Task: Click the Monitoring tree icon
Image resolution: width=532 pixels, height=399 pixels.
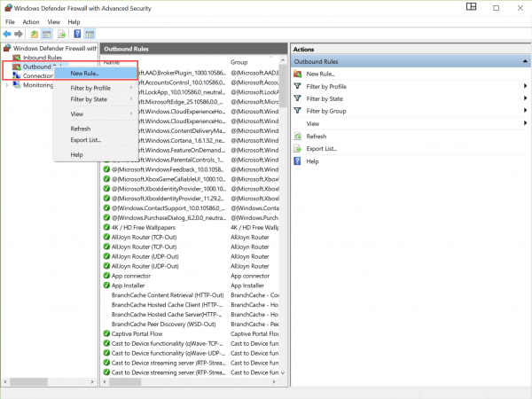Action: [x=17, y=85]
